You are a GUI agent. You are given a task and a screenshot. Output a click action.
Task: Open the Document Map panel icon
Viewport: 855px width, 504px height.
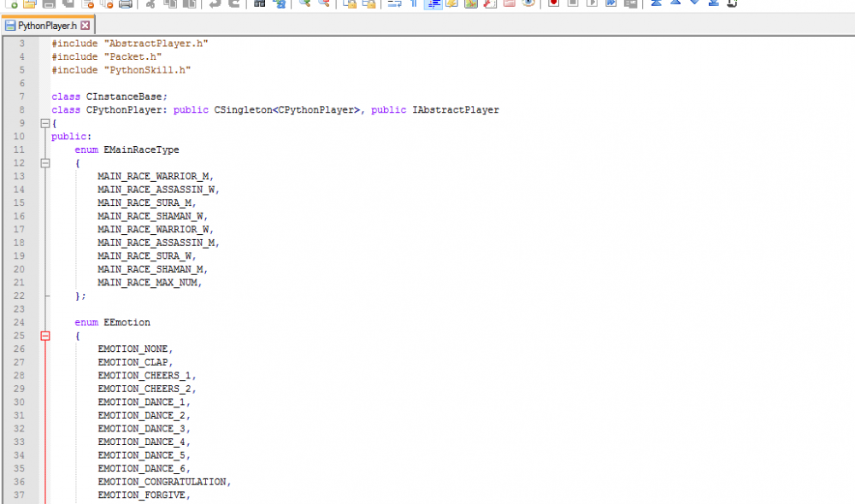[471, 3]
